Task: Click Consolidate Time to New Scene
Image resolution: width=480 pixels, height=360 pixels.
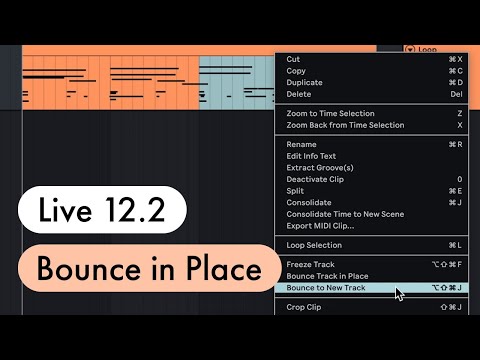Action: 371,214
